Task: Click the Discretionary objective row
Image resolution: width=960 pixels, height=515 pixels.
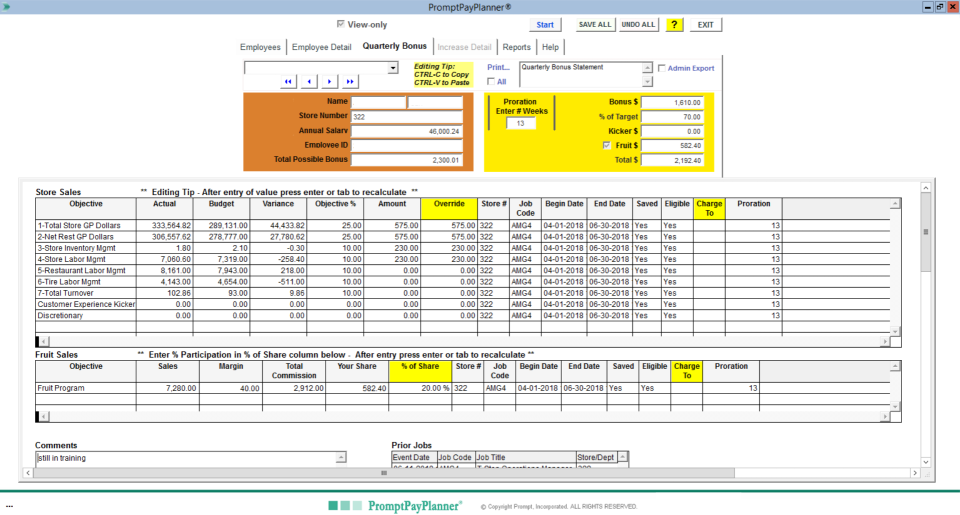Action: point(463,315)
